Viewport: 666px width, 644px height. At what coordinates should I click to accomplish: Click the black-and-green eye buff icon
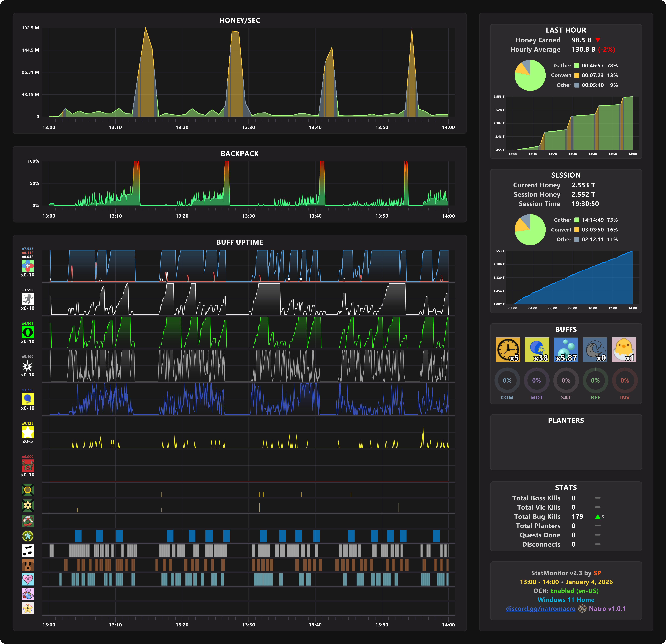(28, 332)
